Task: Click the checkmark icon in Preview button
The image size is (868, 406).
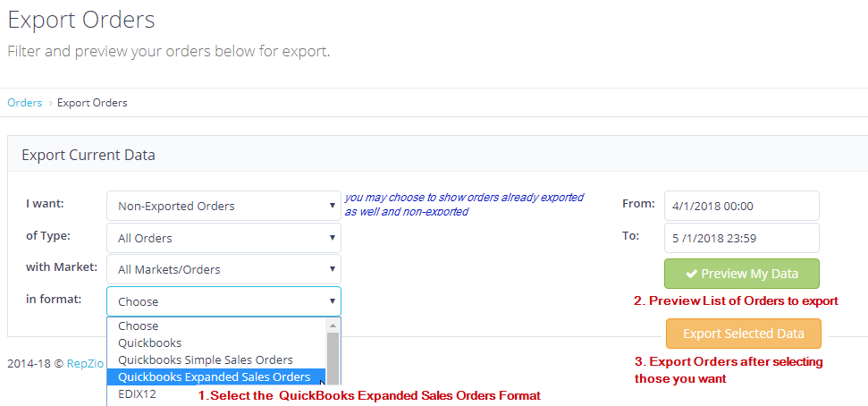Action: click(x=691, y=274)
